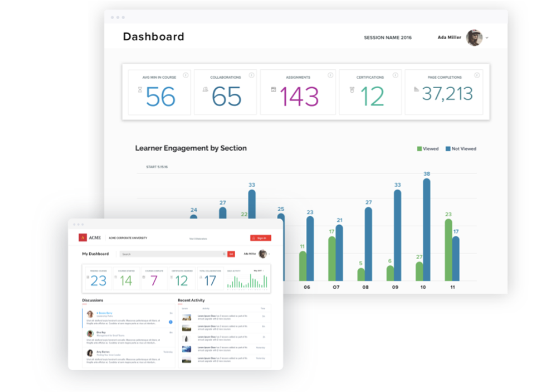Click Bessie Berry's avatar in Discussions
This screenshot has width=536, height=392.
click(90, 314)
